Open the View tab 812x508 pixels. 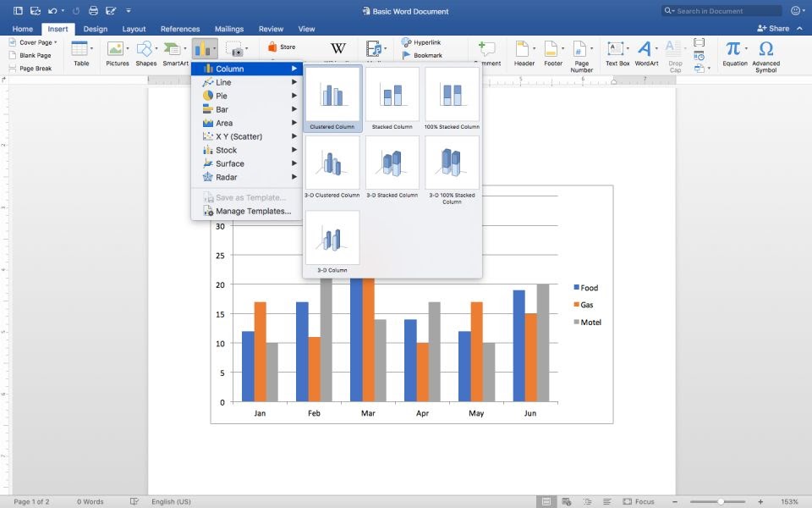[306, 29]
